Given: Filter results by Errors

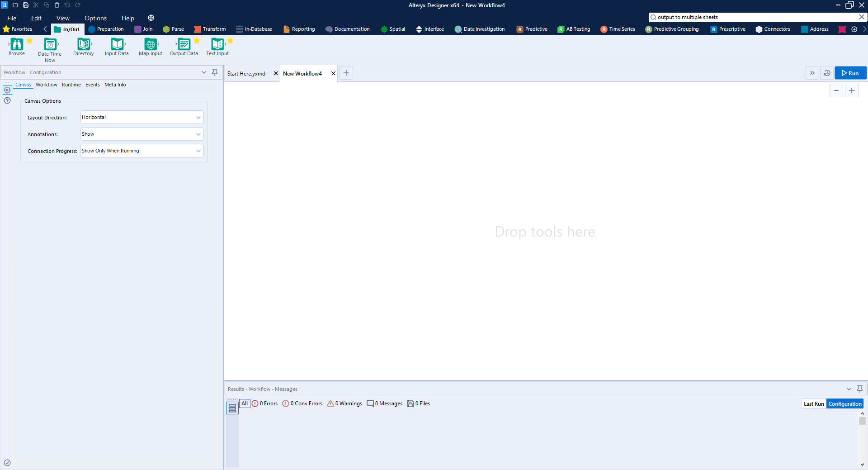Looking at the screenshot, I should tap(265, 404).
